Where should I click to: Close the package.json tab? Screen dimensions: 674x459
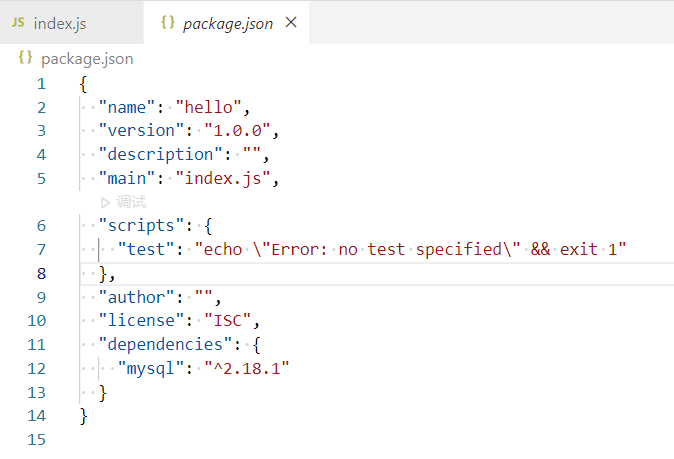click(x=291, y=23)
